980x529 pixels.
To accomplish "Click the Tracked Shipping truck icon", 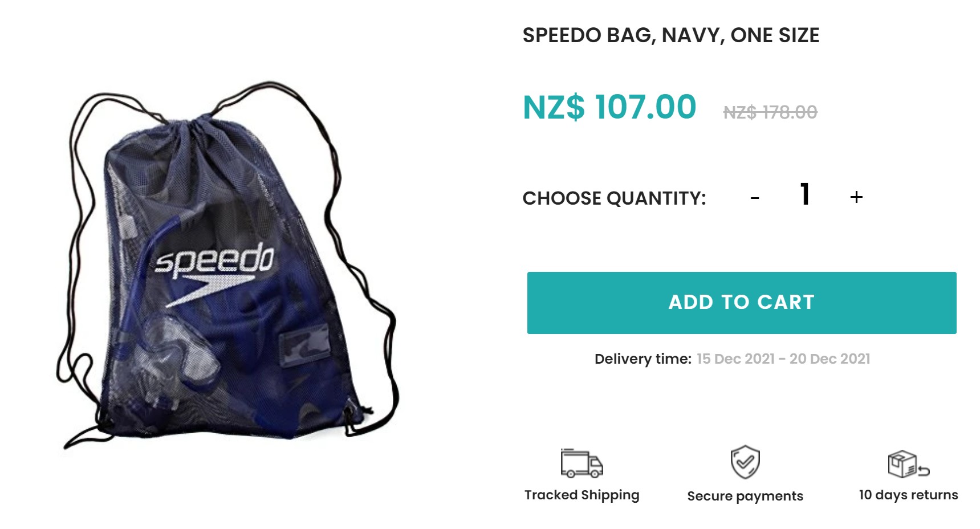I will (x=582, y=463).
